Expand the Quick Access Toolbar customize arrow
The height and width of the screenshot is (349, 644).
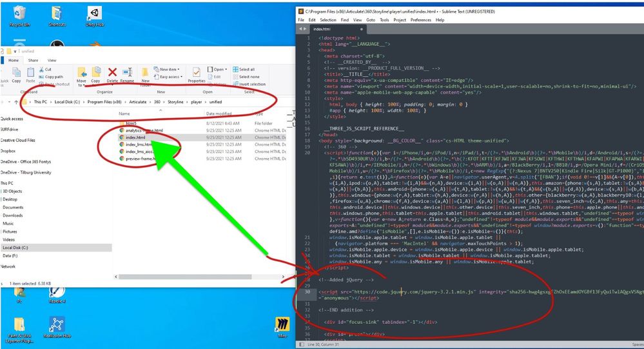coord(15,51)
